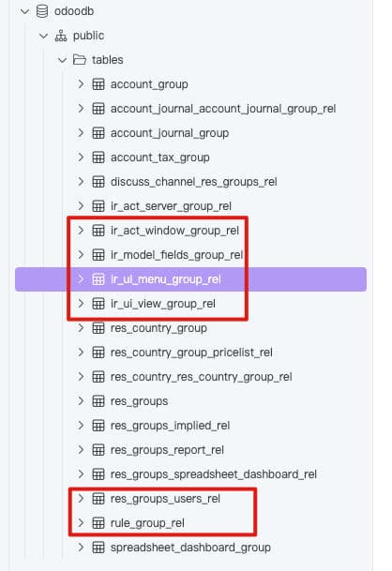Click the odoodb database icon

tap(42, 11)
